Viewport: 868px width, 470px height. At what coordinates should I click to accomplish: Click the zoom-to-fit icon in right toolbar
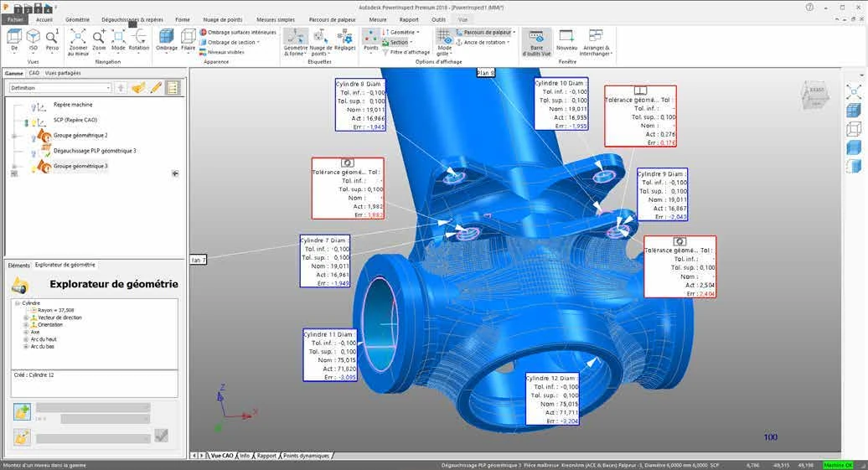[x=854, y=91]
